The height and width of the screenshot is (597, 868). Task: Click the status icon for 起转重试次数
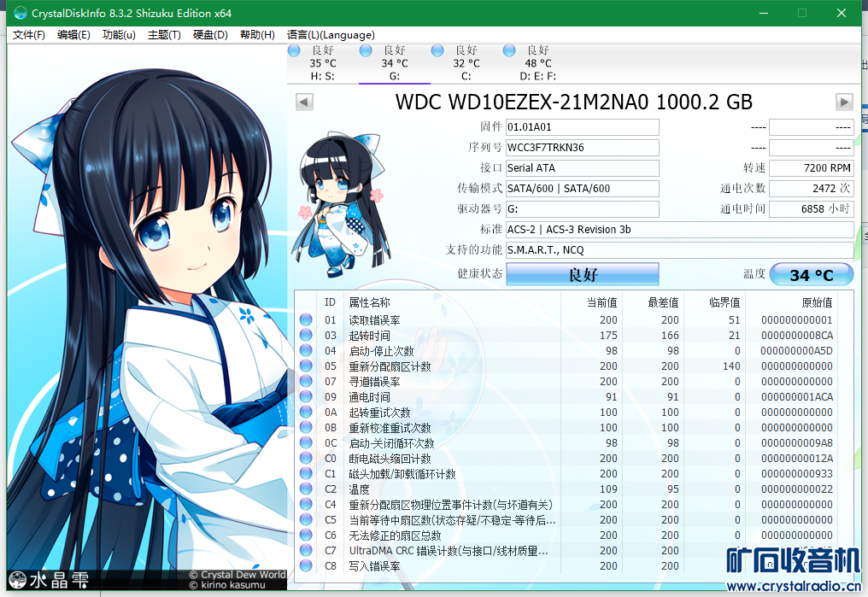pos(306,413)
